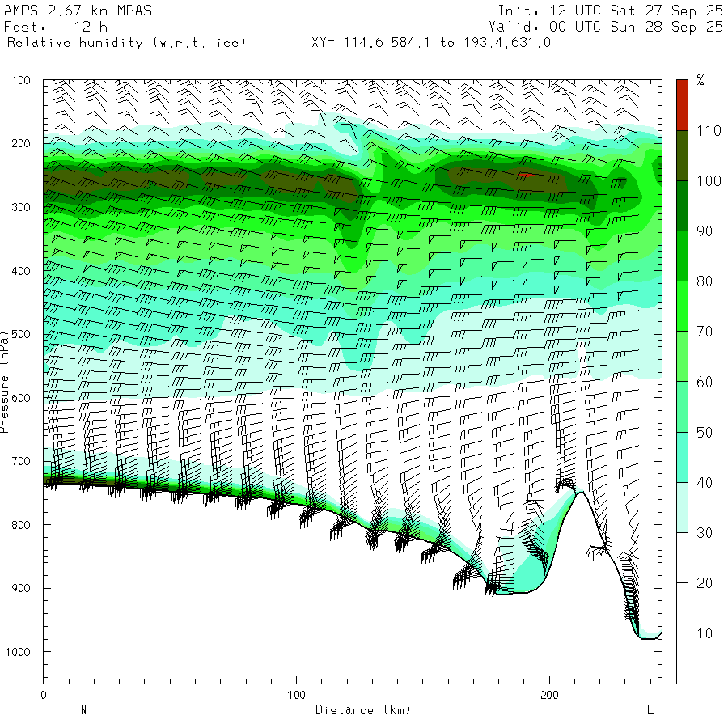728x728 pixels.
Task: Click the 'AMPS 2.67-km MPAS' title text
Action: 78,11
